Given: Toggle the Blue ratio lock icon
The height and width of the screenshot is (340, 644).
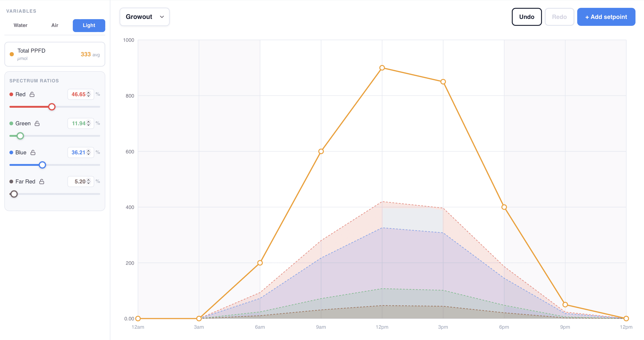Looking at the screenshot, I should coord(33,152).
